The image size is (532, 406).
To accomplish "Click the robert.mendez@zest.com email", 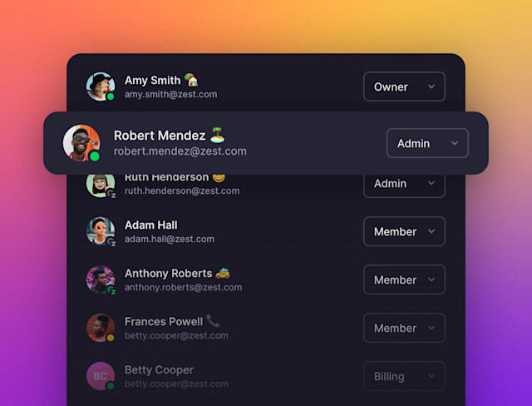I will coord(180,151).
